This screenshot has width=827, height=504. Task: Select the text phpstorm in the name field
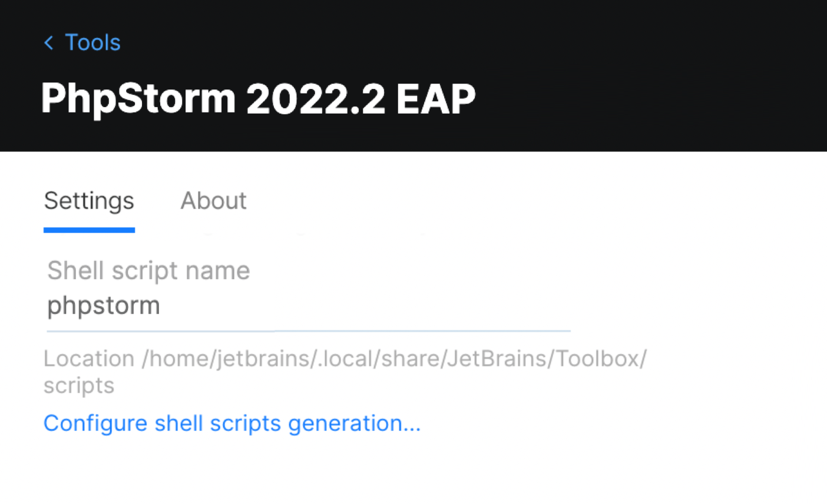103,306
